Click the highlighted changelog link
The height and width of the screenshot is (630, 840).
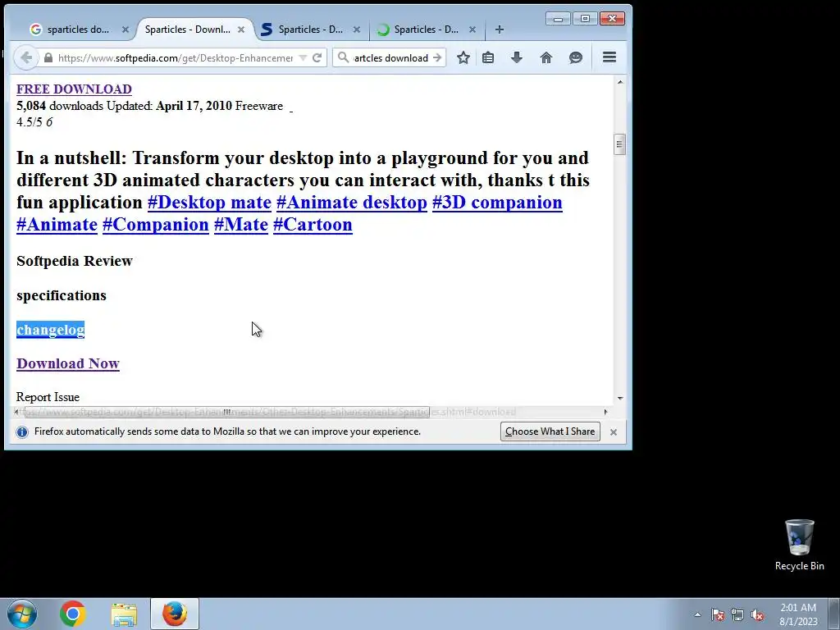(x=50, y=330)
